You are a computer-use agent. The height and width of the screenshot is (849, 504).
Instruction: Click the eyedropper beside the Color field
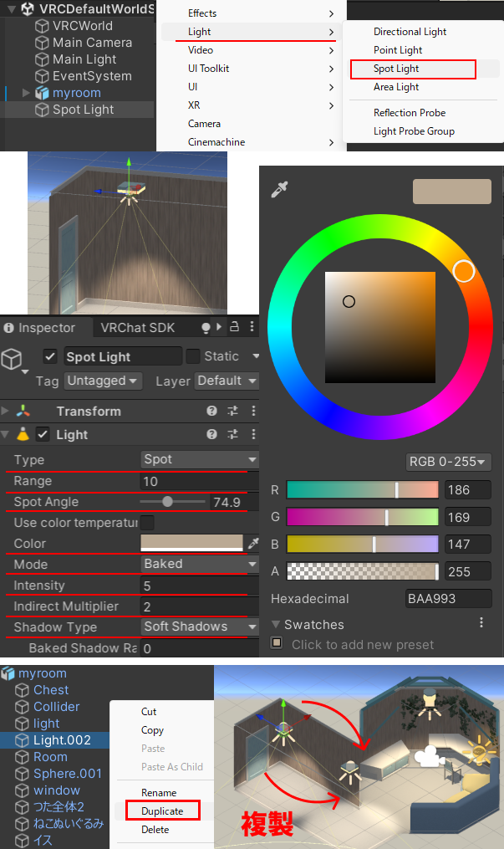[253, 544]
